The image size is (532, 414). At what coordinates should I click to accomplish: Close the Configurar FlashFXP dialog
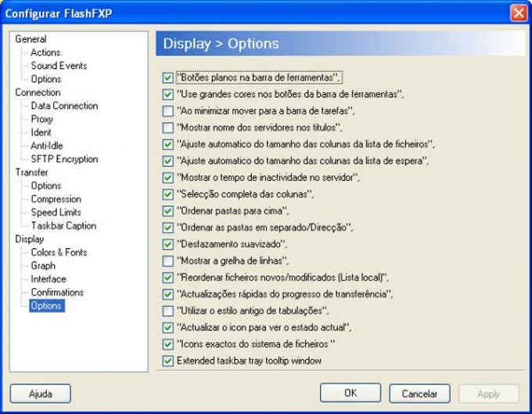click(x=518, y=13)
